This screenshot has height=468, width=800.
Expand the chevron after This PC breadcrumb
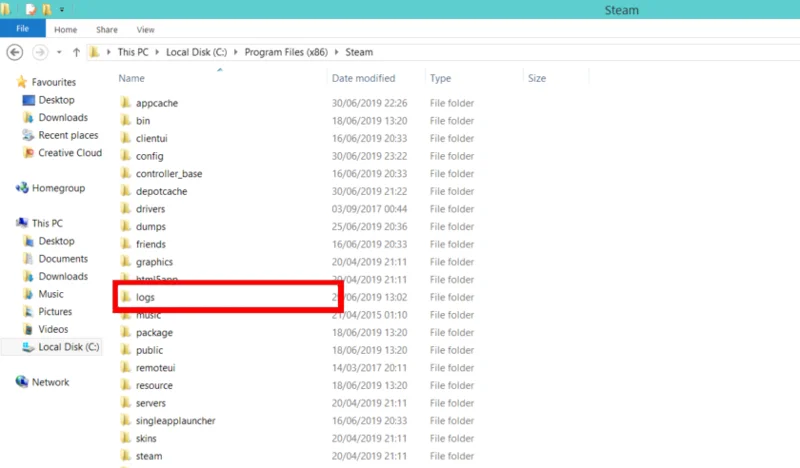[x=157, y=52]
